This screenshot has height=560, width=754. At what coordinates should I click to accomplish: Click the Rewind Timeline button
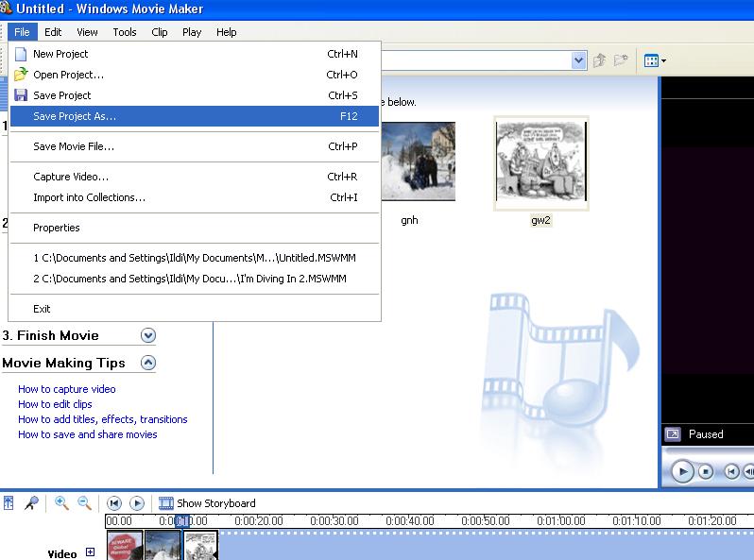pyautogui.click(x=114, y=503)
